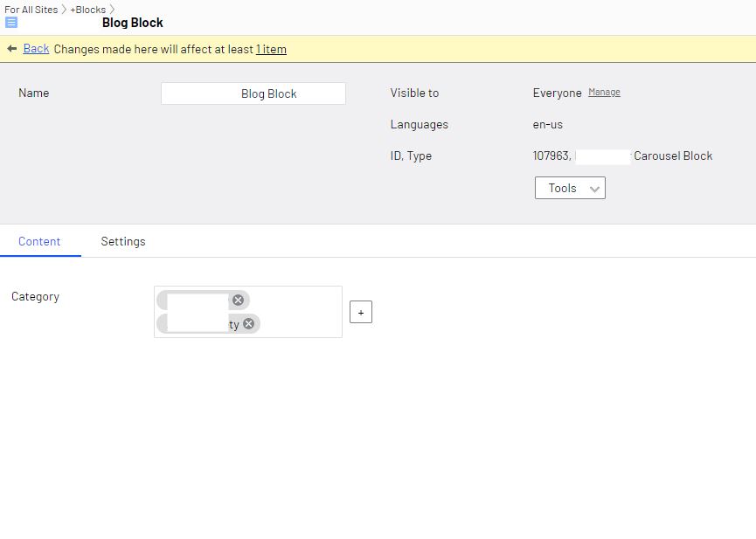Click the 'Carousel Block' type text

click(x=673, y=155)
